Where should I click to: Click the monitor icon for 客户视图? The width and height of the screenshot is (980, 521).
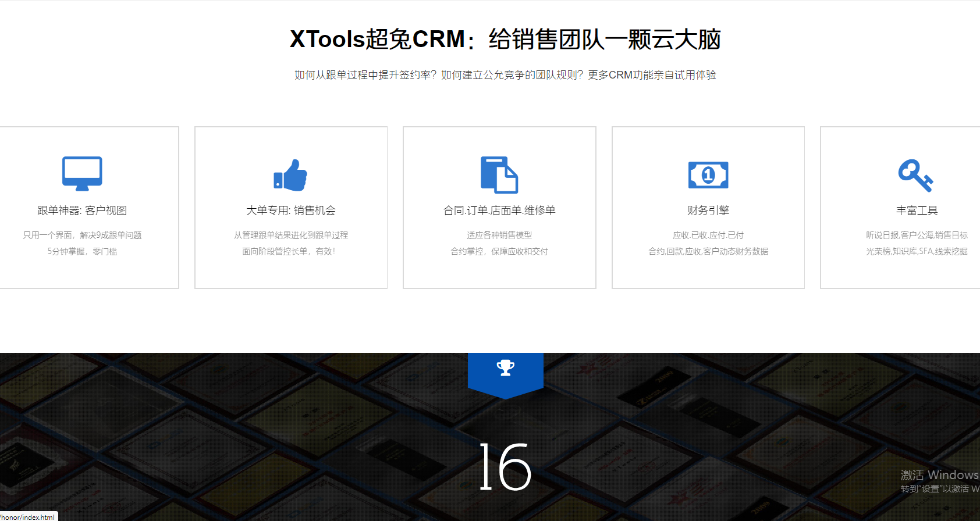(82, 173)
